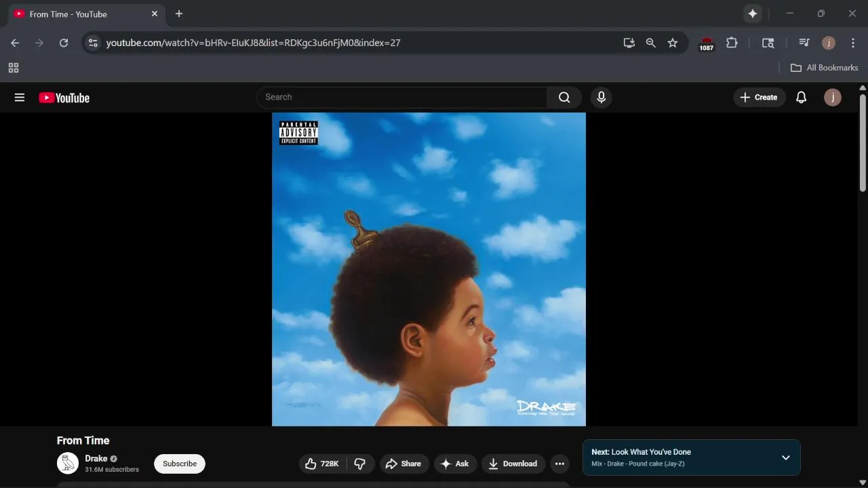
Task: Click the Next: Look What You've Done title
Action: pos(641,452)
